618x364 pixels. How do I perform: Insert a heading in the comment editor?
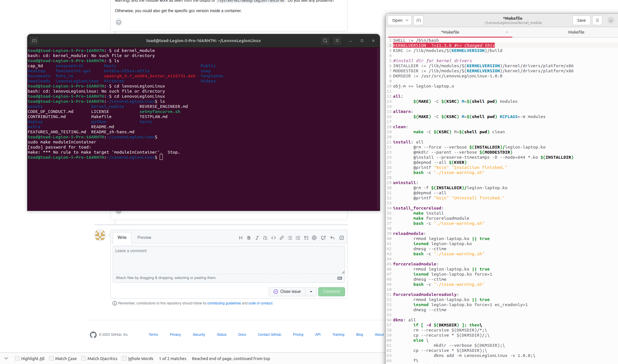(x=240, y=238)
